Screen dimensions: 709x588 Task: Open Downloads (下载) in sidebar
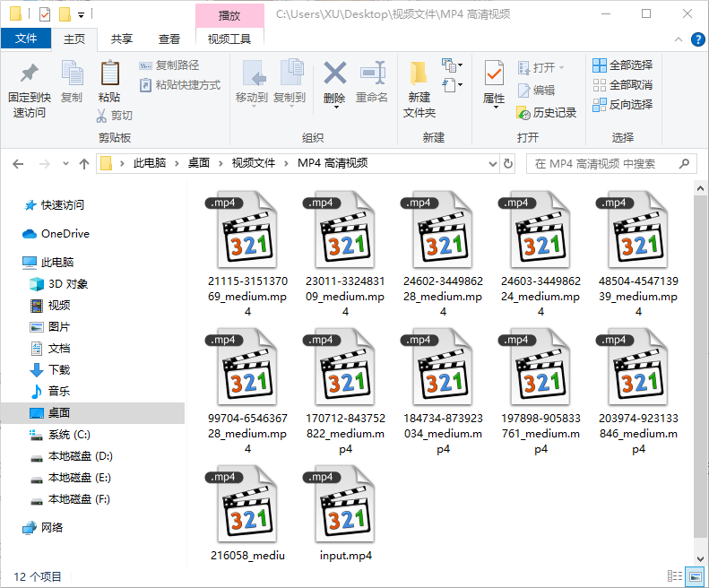(x=49, y=370)
